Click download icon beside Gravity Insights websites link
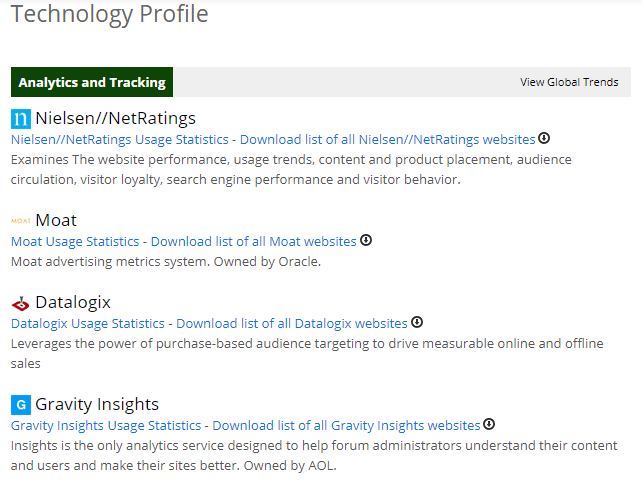Image resolution: width=642 pixels, height=484 pixels. (x=489, y=424)
